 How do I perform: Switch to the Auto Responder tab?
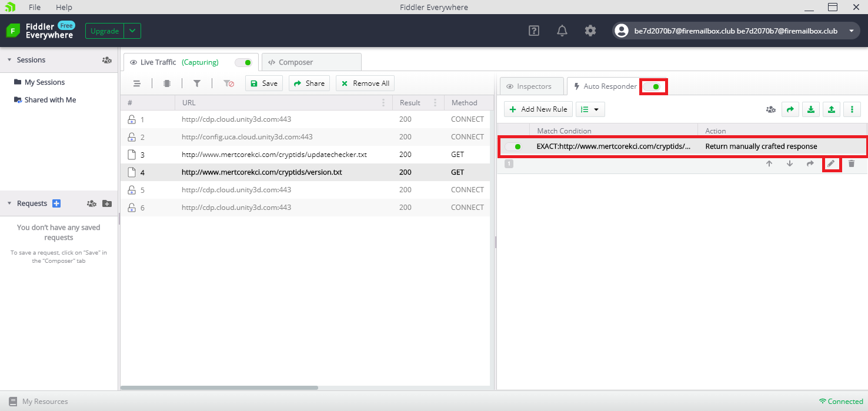click(x=609, y=86)
